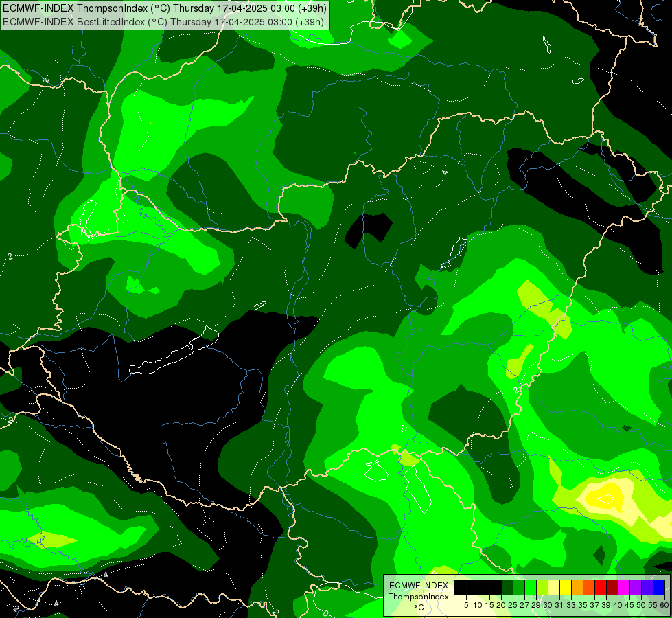This screenshot has width=672, height=618.
Task: Click legend scale value 35
Action: click(x=583, y=605)
